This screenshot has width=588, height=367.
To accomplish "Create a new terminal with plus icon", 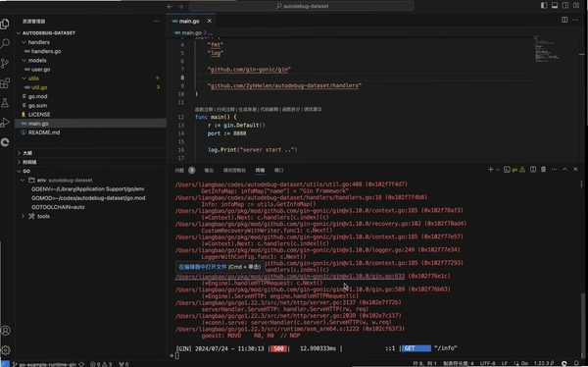I will coord(491,170).
